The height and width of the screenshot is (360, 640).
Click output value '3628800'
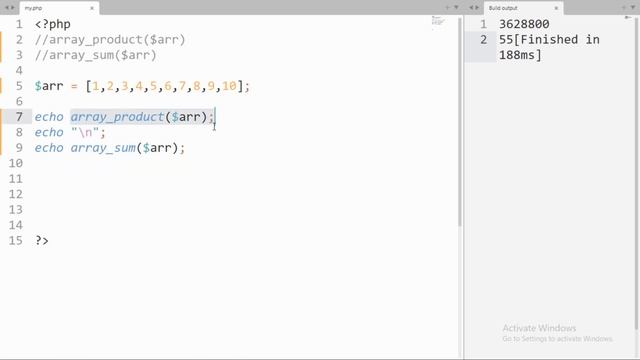click(x=524, y=24)
